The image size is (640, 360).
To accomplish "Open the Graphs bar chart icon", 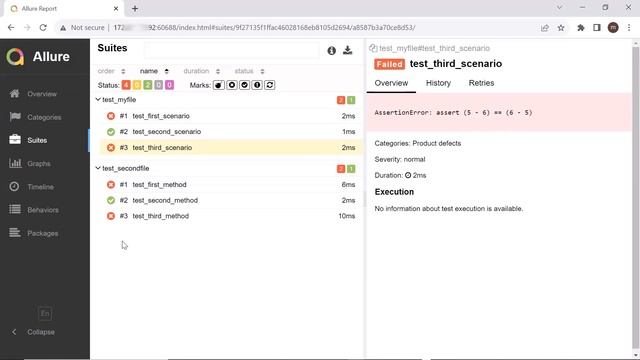I will [15, 163].
